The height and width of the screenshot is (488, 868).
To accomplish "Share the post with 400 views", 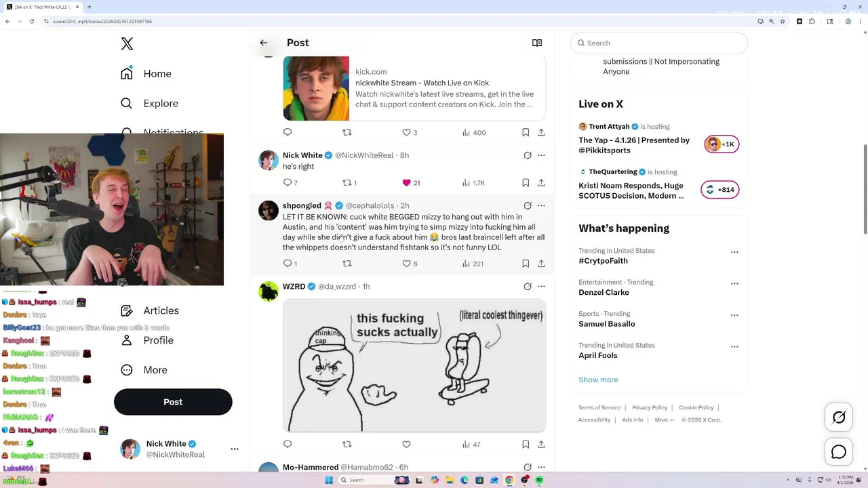I will pyautogui.click(x=541, y=133).
